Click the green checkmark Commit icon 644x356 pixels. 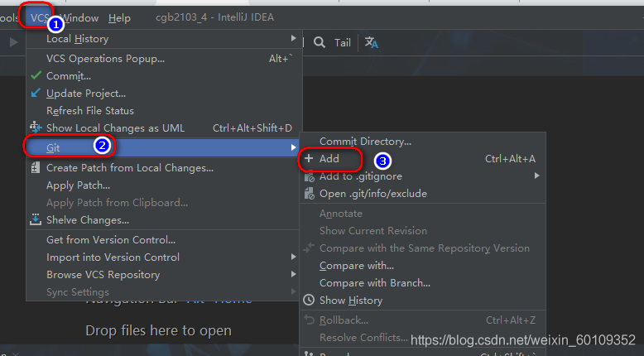pos(36,75)
